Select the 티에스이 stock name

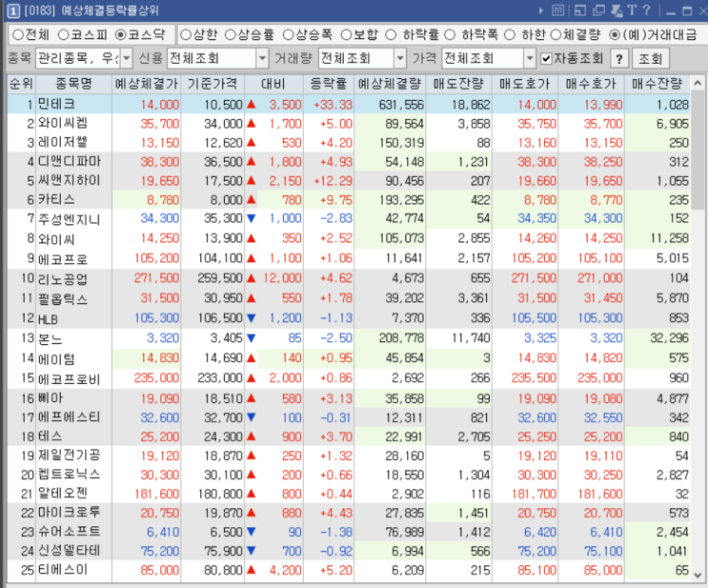click(x=63, y=570)
